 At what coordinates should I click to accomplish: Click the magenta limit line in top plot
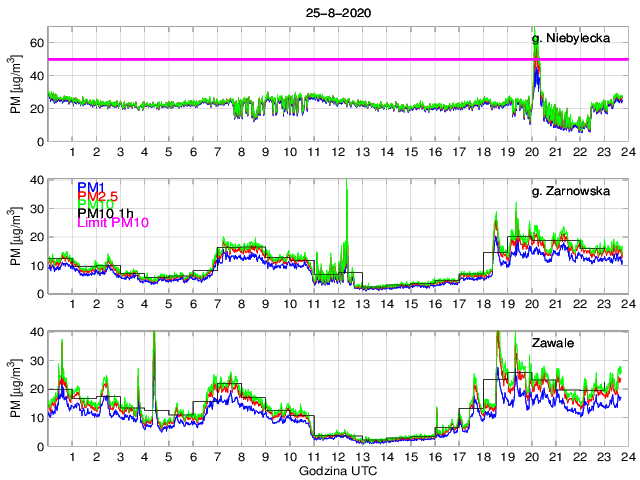[300, 59]
